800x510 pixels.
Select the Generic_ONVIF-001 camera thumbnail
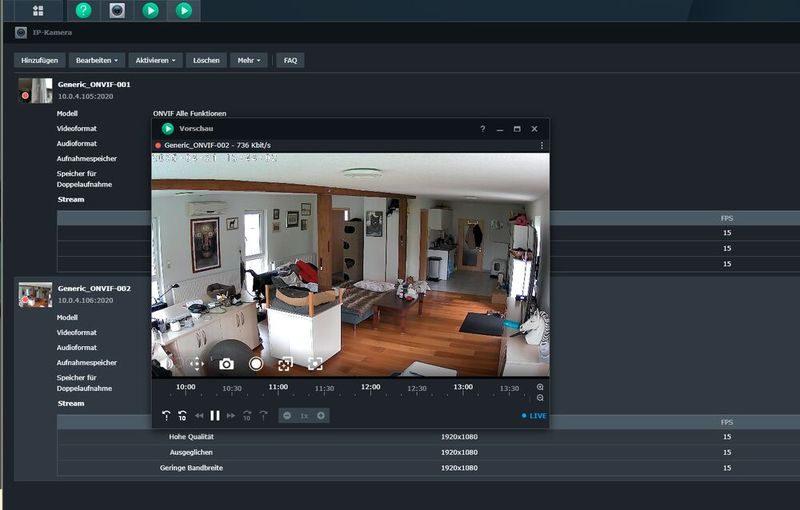pyautogui.click(x=35, y=91)
